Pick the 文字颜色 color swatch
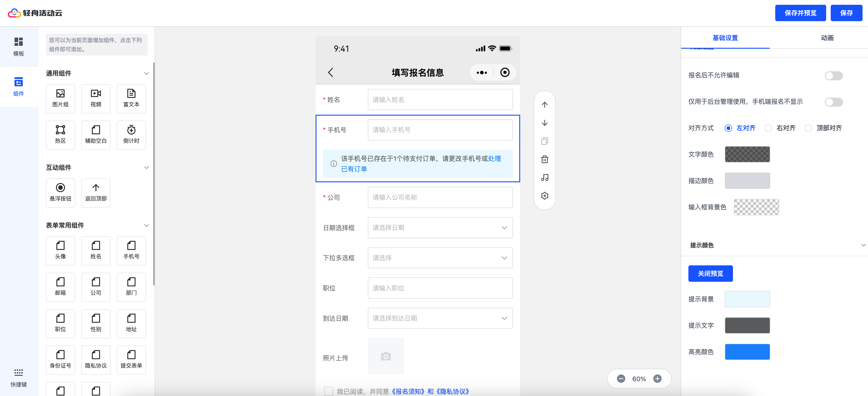 pyautogui.click(x=747, y=154)
